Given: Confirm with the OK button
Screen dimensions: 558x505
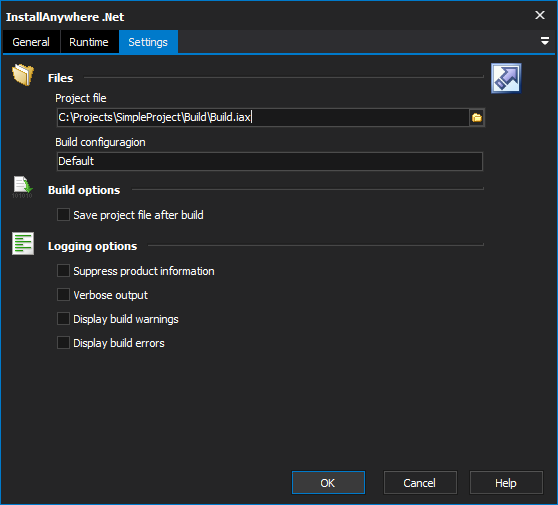Looking at the screenshot, I should [x=328, y=483].
